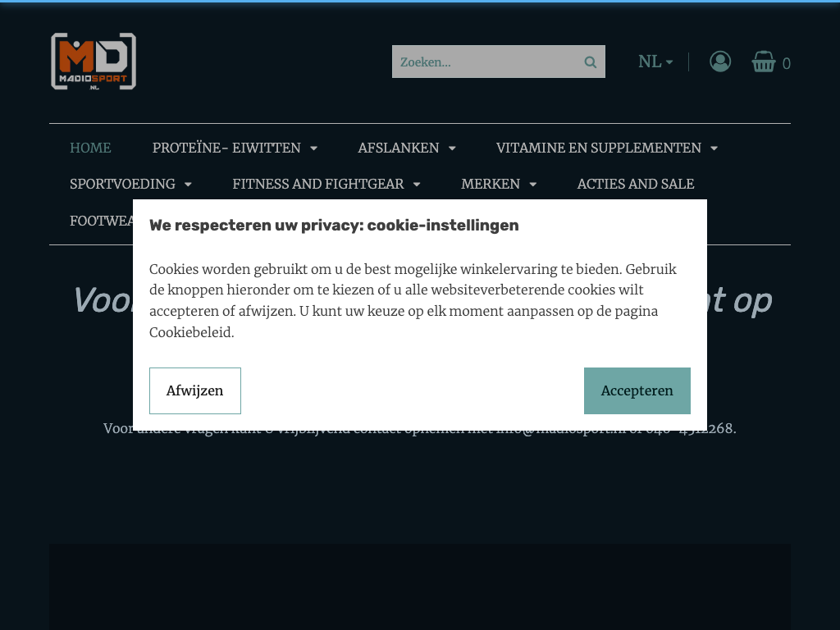This screenshot has height=630, width=840.
Task: Expand the Merken menu arrow
Action: pyautogui.click(x=533, y=185)
